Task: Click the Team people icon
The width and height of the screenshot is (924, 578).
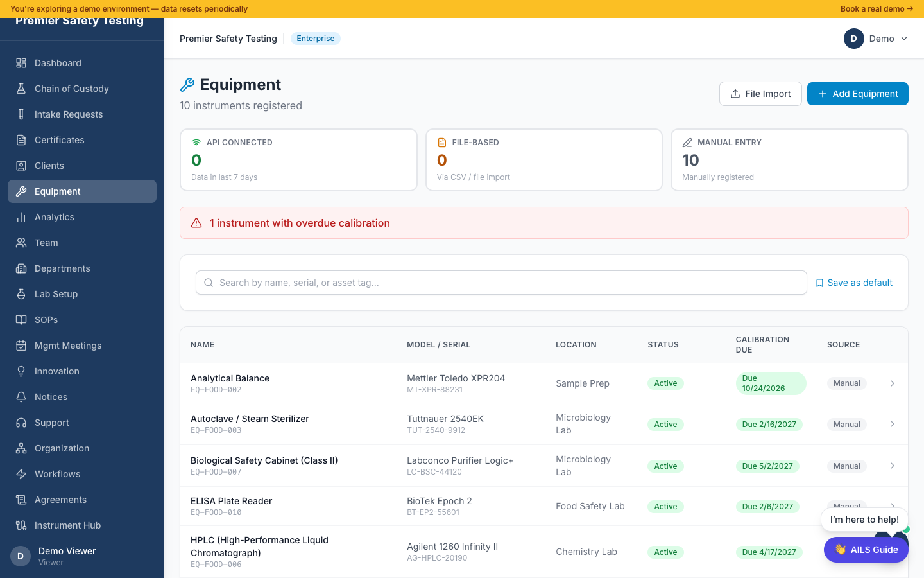Action: [21, 243]
